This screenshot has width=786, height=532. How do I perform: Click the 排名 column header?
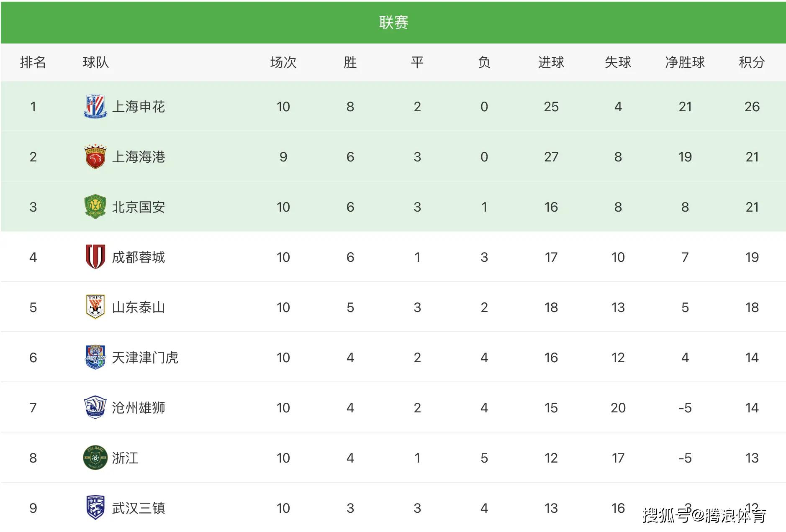tap(33, 62)
